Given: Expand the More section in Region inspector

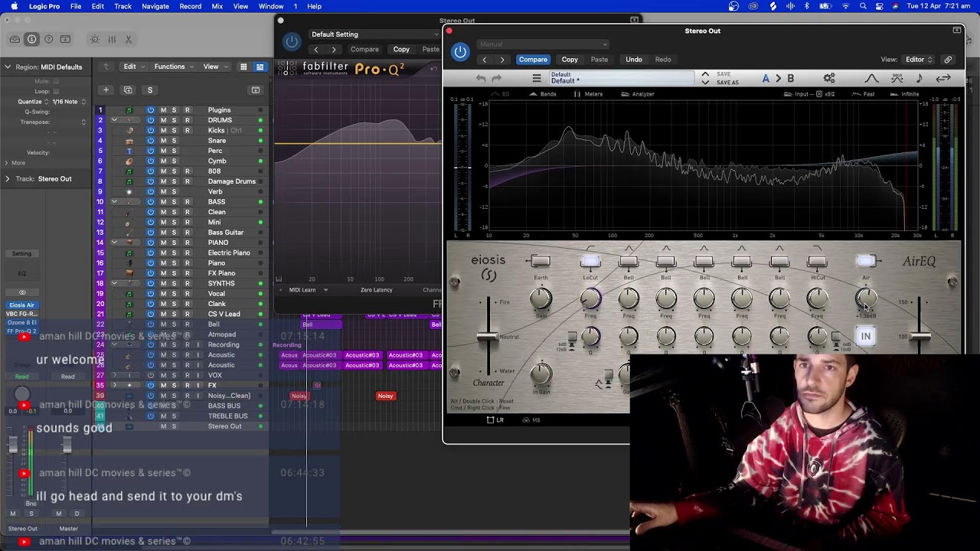Looking at the screenshot, I should click(x=8, y=162).
